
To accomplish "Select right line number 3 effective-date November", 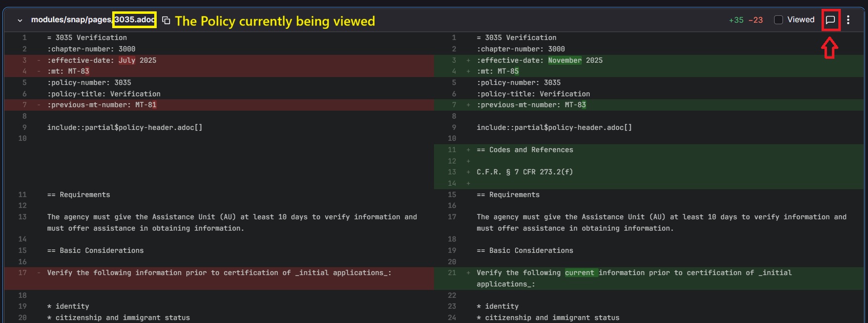I will [x=454, y=60].
